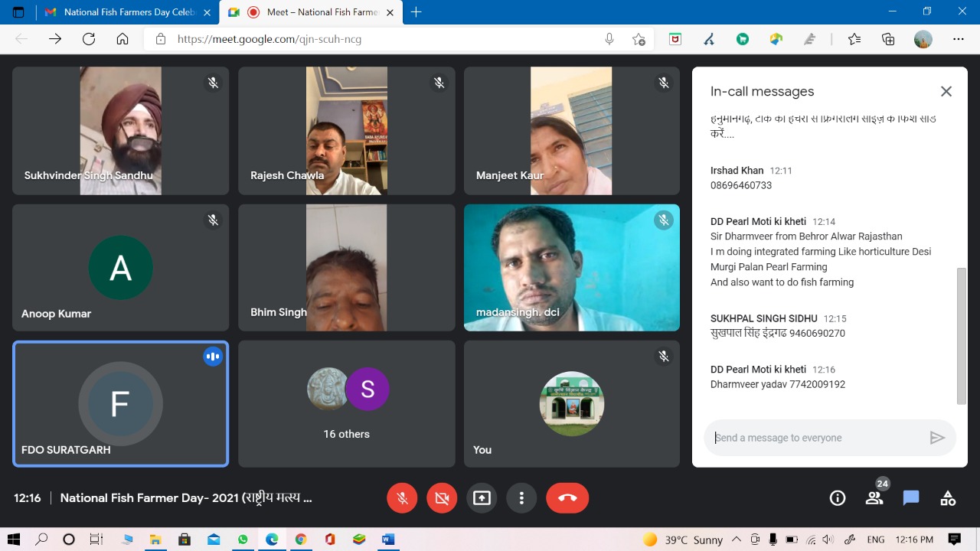Expand hidden system tray icons

(x=737, y=540)
